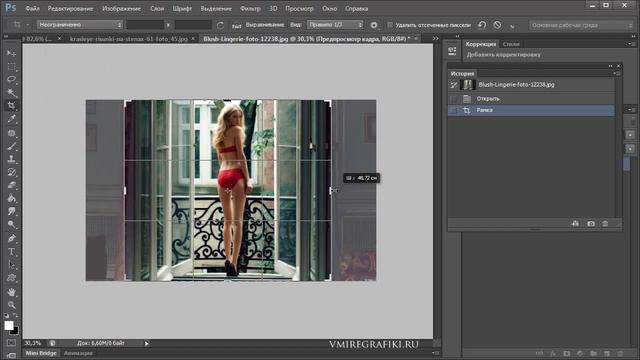Open status bar info arrow menu
Viewport: 640px width, 360px height.
(147, 344)
